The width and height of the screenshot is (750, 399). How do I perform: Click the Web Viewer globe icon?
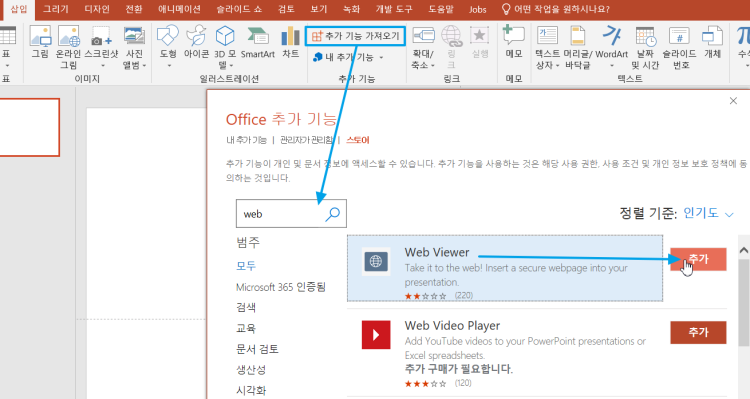[x=376, y=261]
